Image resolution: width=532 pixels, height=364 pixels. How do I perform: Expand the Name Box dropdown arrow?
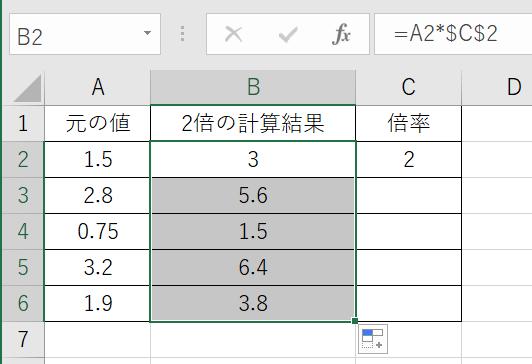(147, 33)
